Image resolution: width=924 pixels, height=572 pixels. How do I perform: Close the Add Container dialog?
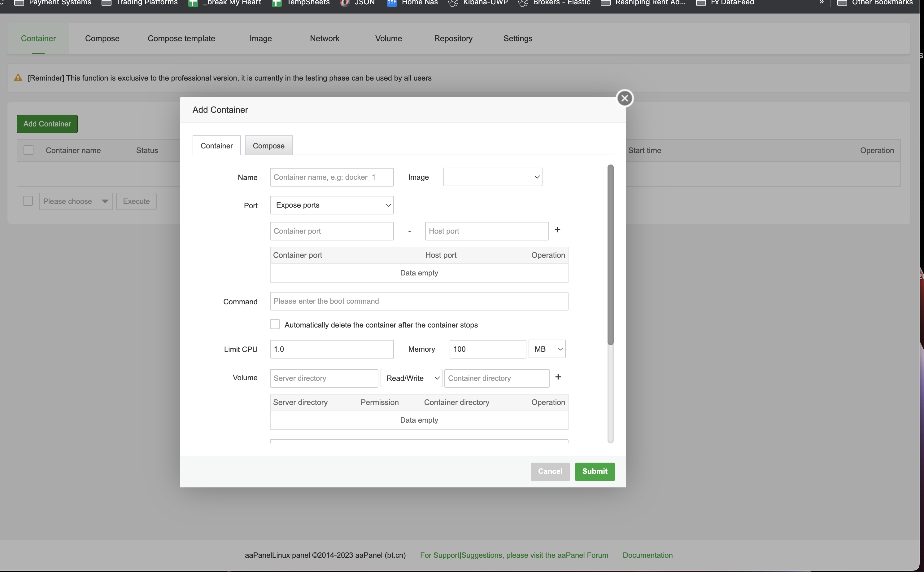(625, 98)
